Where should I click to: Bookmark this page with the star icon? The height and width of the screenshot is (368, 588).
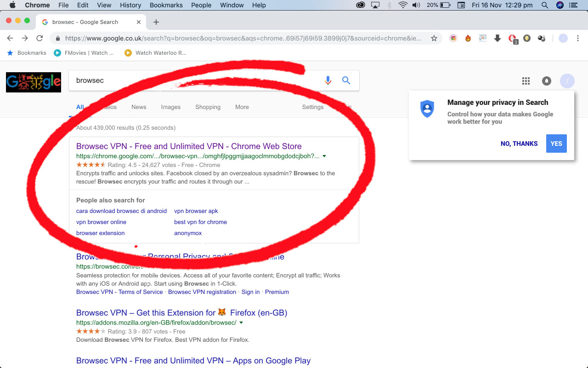(x=434, y=39)
